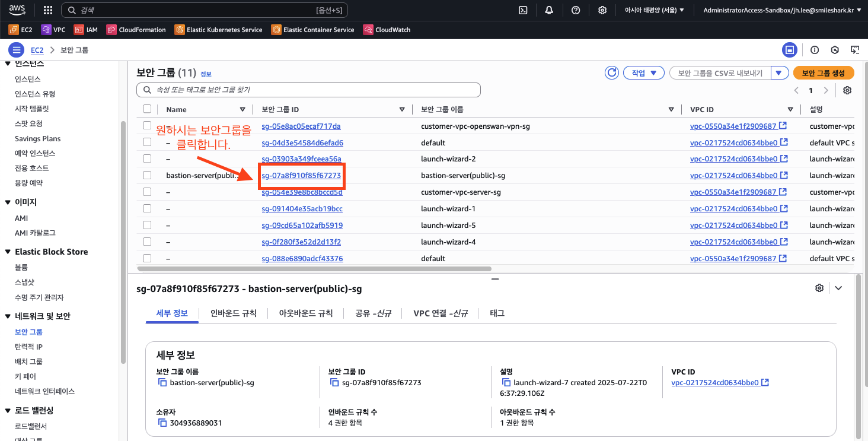The image size is (868, 441).
Task: Select the bastion-server(public) row checkbox
Action: [147, 176]
